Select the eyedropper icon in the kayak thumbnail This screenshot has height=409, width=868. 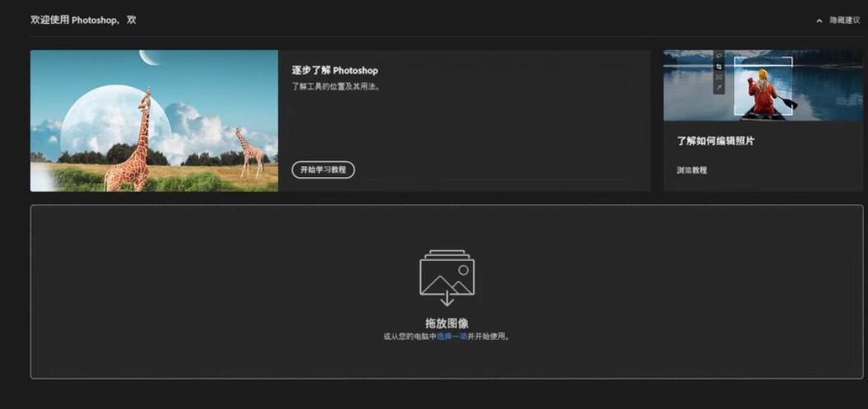pyautogui.click(x=719, y=87)
